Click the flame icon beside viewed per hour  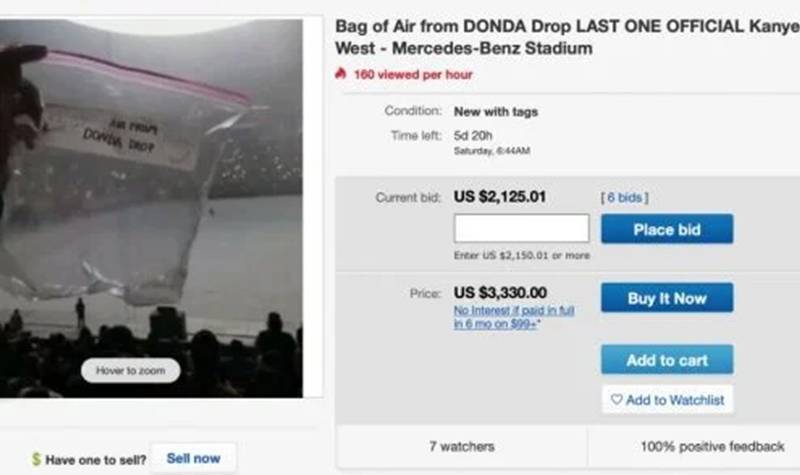(341, 74)
